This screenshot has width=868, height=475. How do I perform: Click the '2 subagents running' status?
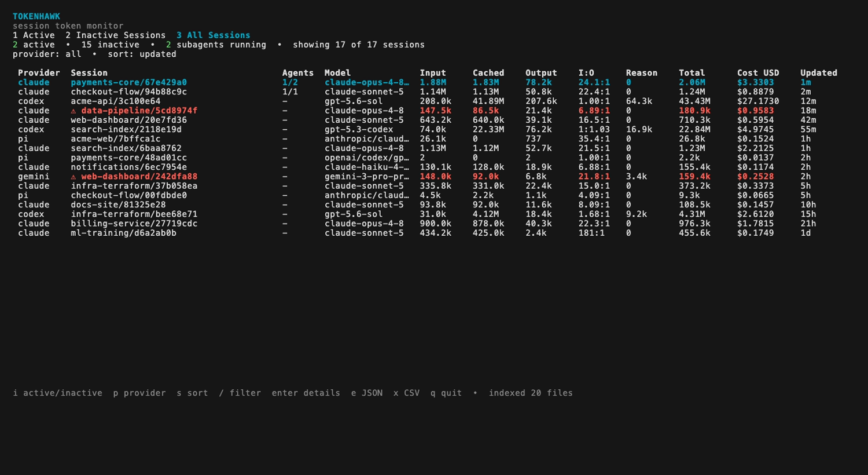pyautogui.click(x=216, y=45)
